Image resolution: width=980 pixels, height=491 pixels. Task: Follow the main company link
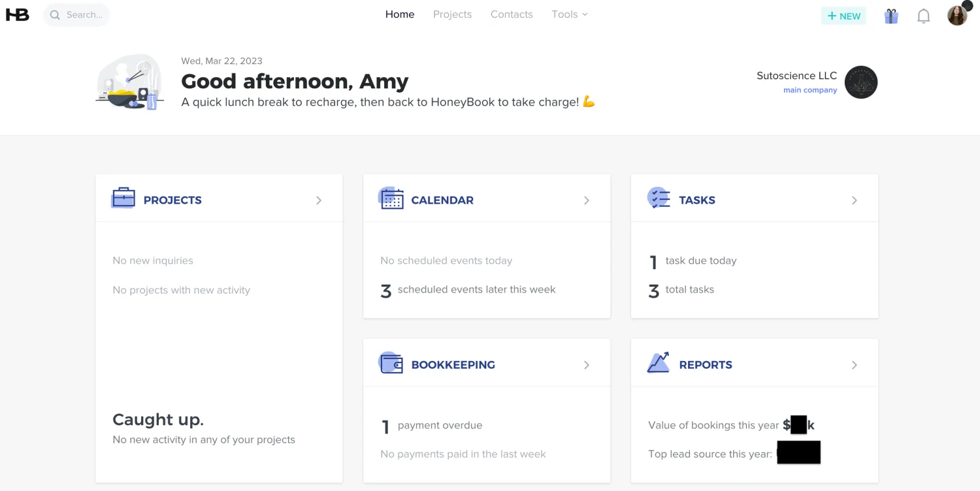coord(810,90)
